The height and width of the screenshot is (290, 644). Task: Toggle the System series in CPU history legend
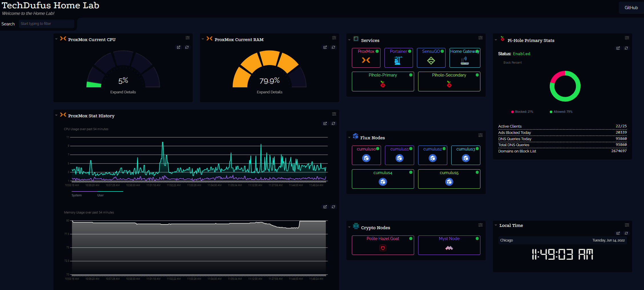[x=76, y=195]
